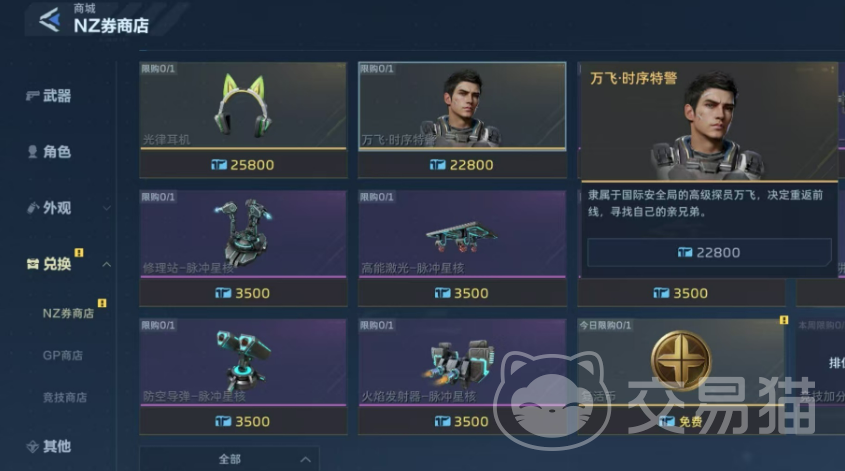845x471 pixels.
Task: Click the gold coin free daily item
Action: [x=681, y=362]
